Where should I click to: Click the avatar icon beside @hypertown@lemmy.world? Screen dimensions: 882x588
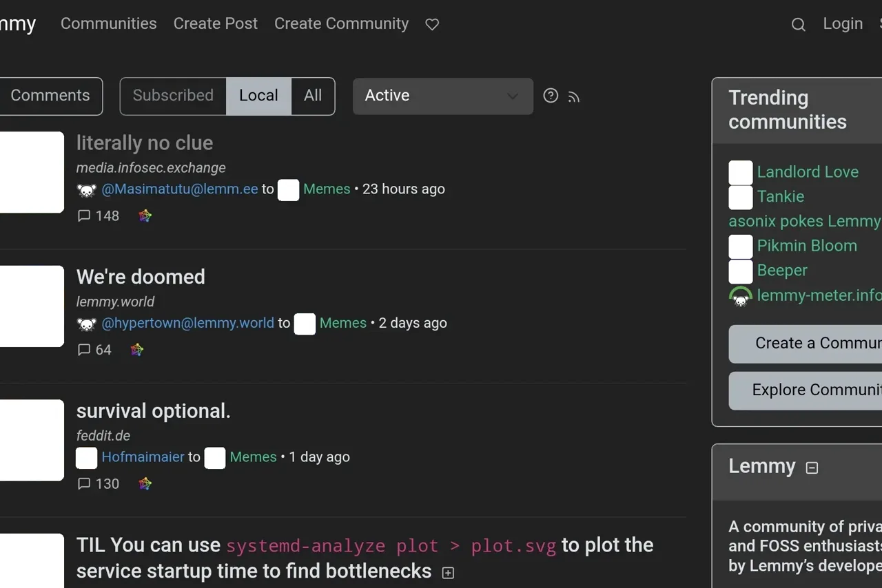(87, 324)
